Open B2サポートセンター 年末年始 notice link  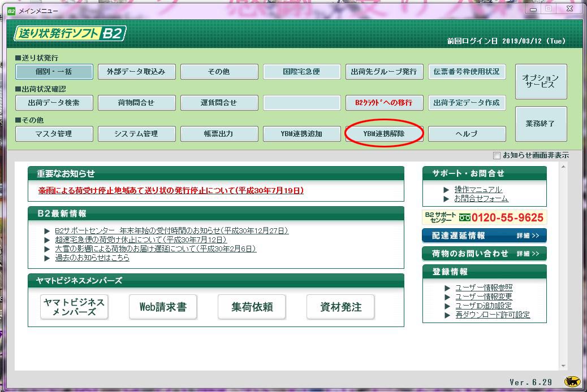pyautogui.click(x=171, y=231)
